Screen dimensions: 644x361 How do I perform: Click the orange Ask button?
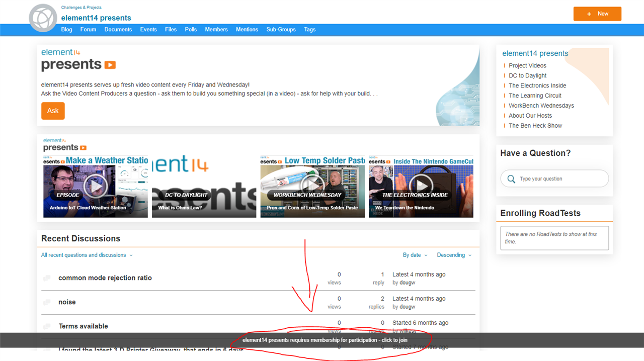tap(53, 111)
